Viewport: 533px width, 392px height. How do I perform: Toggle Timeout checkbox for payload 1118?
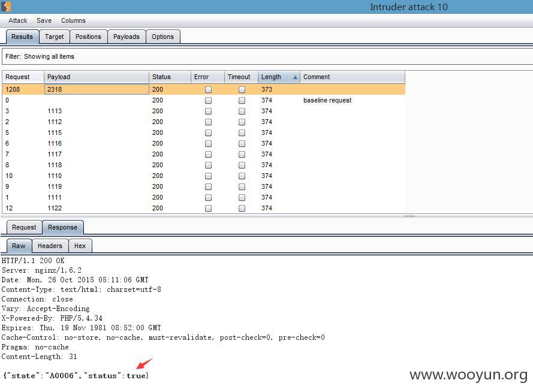(242, 165)
